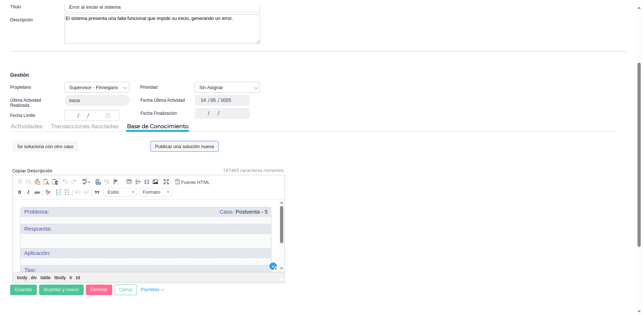Open the Estilo style combo box
This screenshot has height=315, width=644.
120,192
